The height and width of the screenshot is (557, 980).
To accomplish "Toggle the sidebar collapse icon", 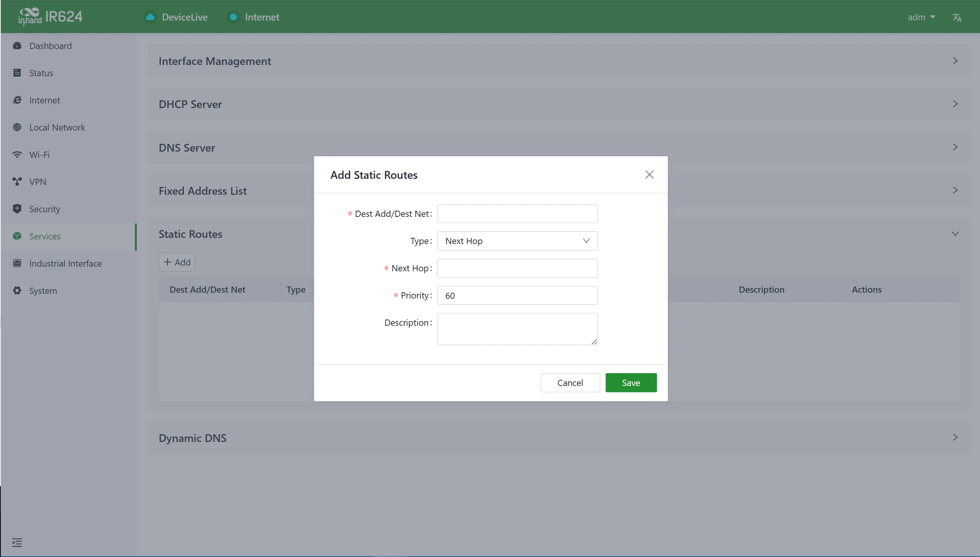I will point(17,543).
